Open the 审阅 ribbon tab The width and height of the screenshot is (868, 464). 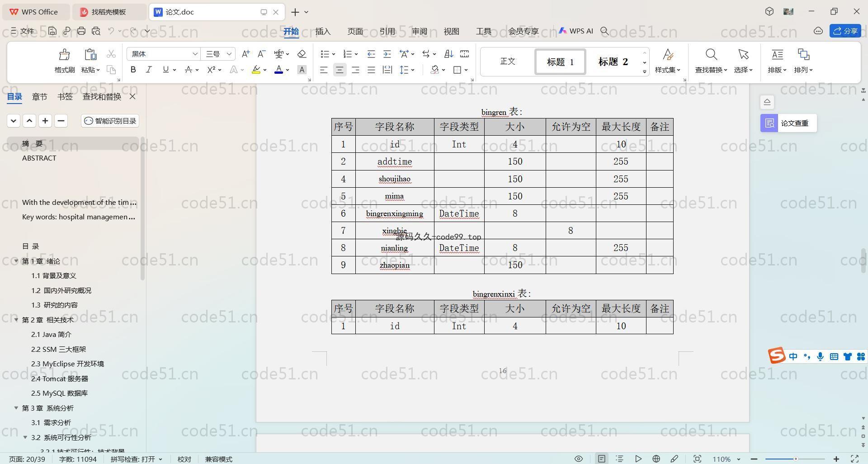pos(420,31)
